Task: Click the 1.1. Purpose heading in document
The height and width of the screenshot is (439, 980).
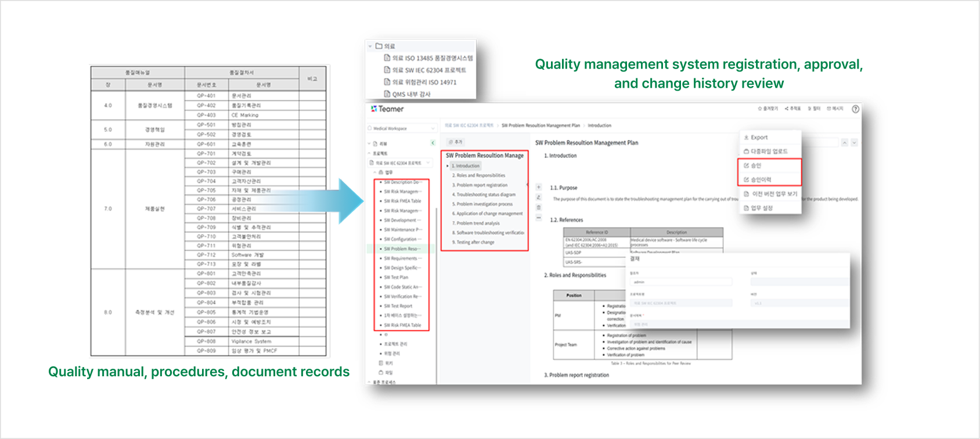Action: click(564, 188)
